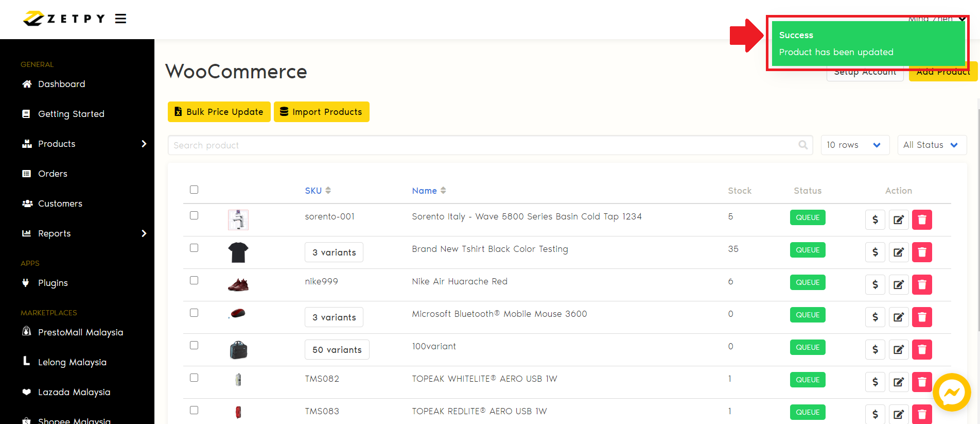The height and width of the screenshot is (424, 980).
Task: Open the 10 rows dropdown
Action: (x=854, y=145)
